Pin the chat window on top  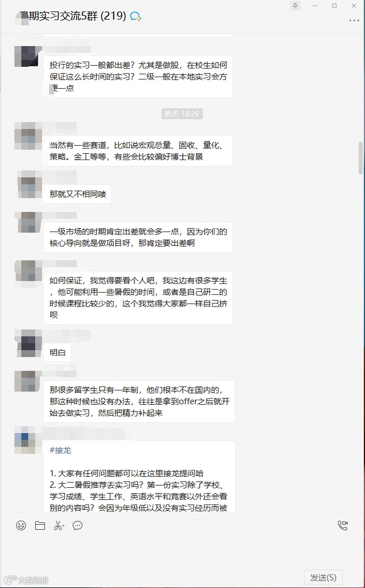(295, 6)
